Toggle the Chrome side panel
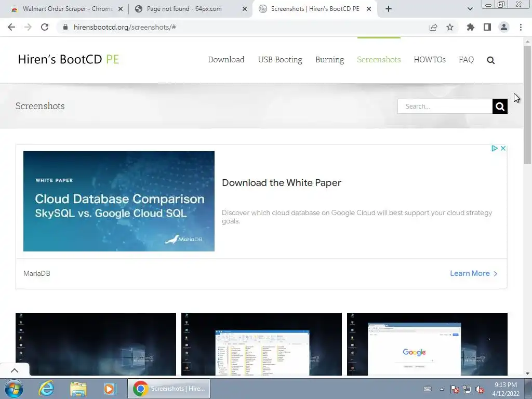Screen dimensions: 532x399 coord(487,27)
